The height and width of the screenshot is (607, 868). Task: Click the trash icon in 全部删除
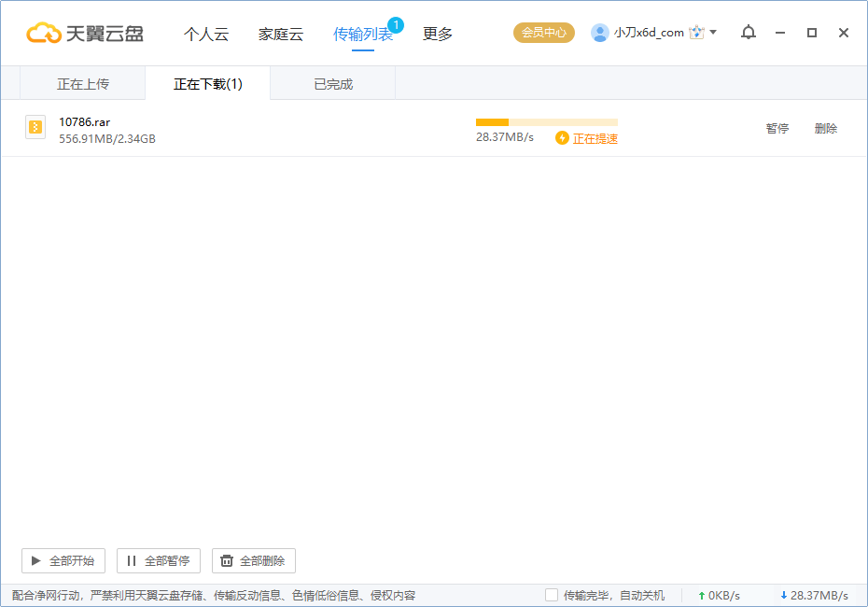click(226, 560)
